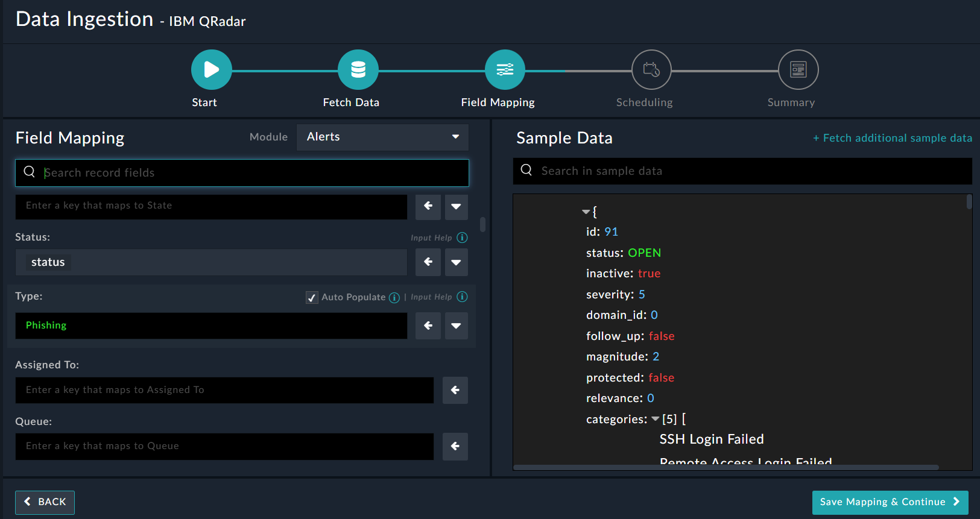Click the status tag in Status field
The image size is (980, 519).
click(48, 262)
